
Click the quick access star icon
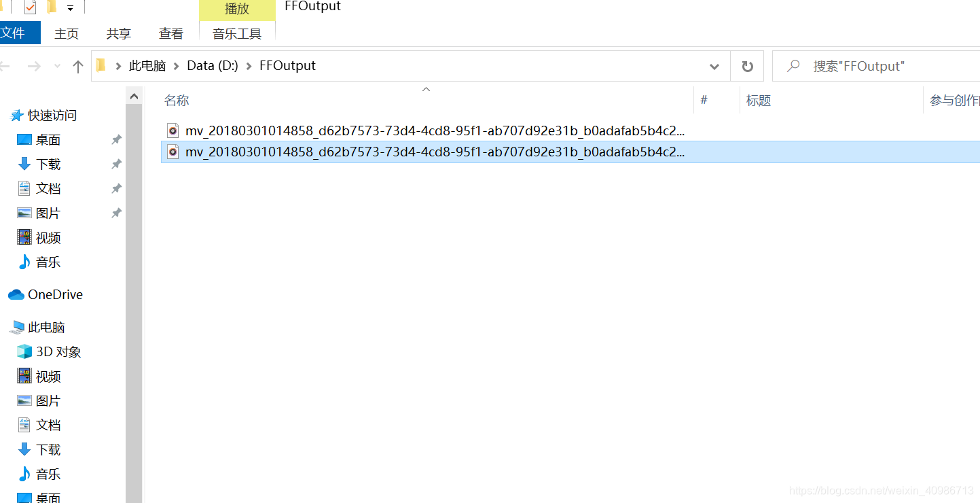point(17,116)
